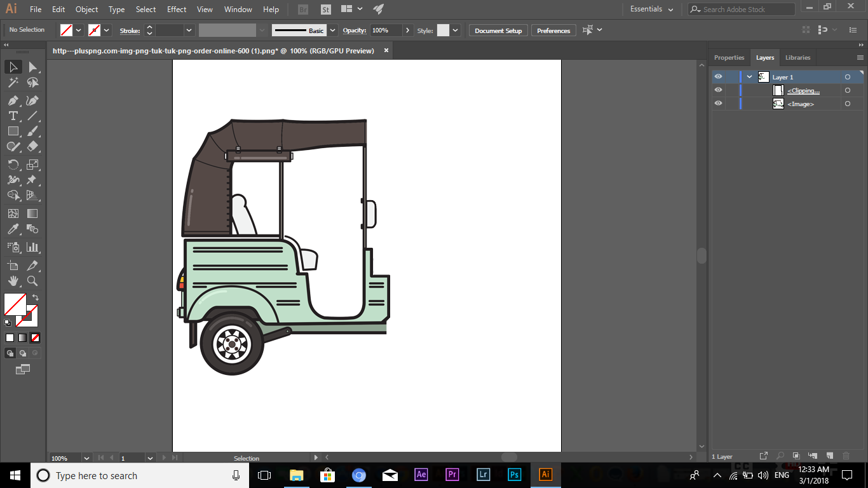Screen dimensions: 868x488
Task: Collapse the Layer 1 group
Action: (x=749, y=76)
